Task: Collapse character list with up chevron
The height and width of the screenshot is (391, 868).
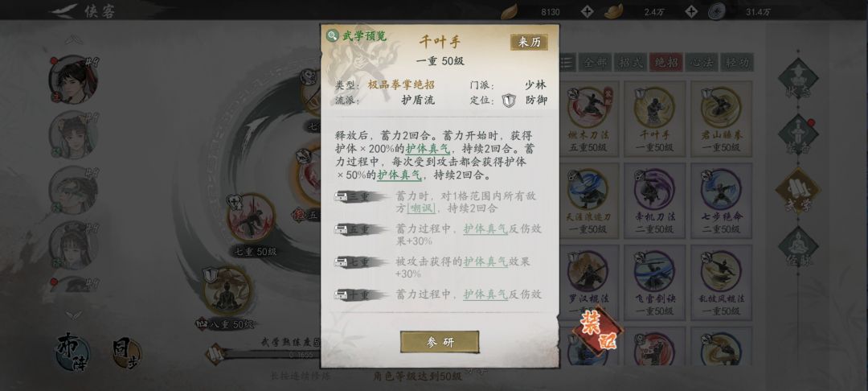Action: 74,40
